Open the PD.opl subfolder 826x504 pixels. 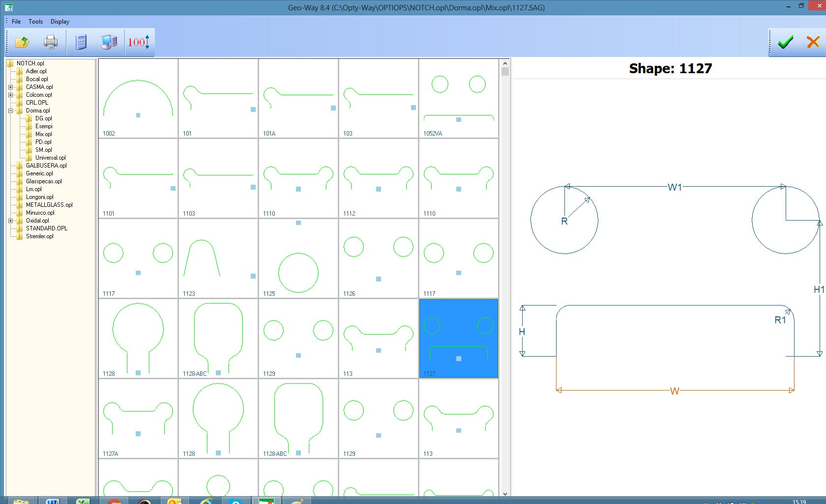43,142
